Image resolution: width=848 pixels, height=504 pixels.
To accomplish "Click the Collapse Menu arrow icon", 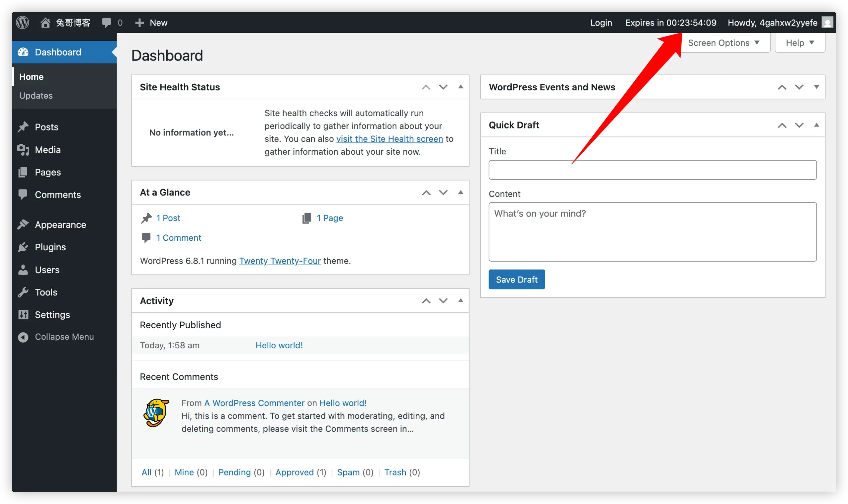I will (23, 337).
